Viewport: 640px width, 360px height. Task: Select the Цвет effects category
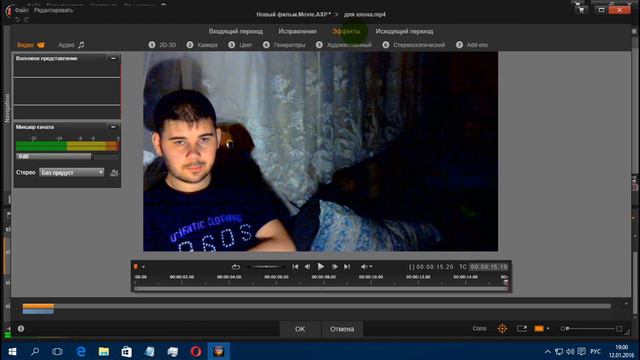pos(240,45)
